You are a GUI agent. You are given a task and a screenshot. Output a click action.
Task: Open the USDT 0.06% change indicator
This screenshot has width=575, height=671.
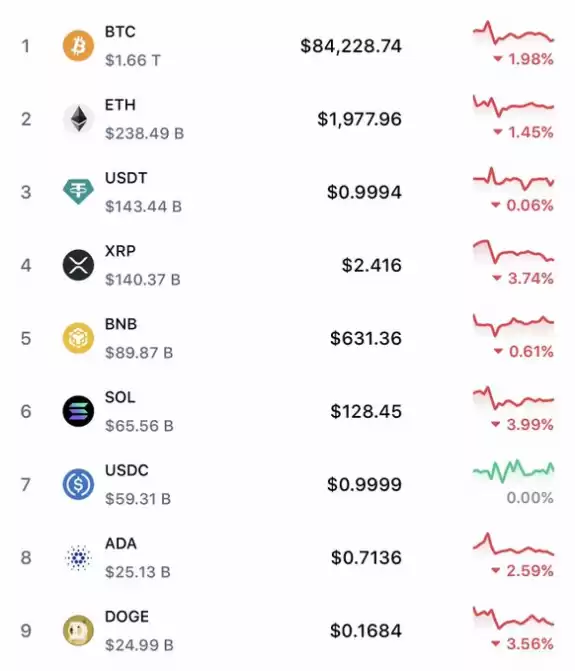[x=522, y=205]
